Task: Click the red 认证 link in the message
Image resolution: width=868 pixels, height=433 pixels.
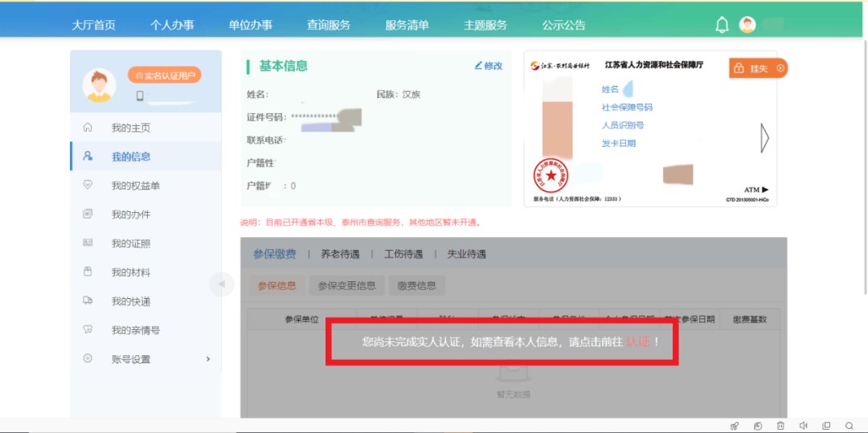Action: pos(637,341)
